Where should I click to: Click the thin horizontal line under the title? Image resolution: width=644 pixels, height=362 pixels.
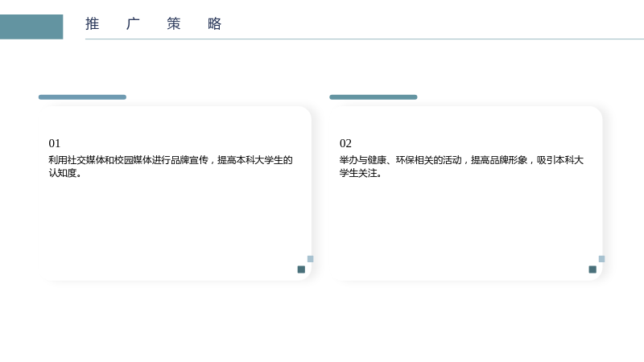pyautogui.click(x=365, y=39)
